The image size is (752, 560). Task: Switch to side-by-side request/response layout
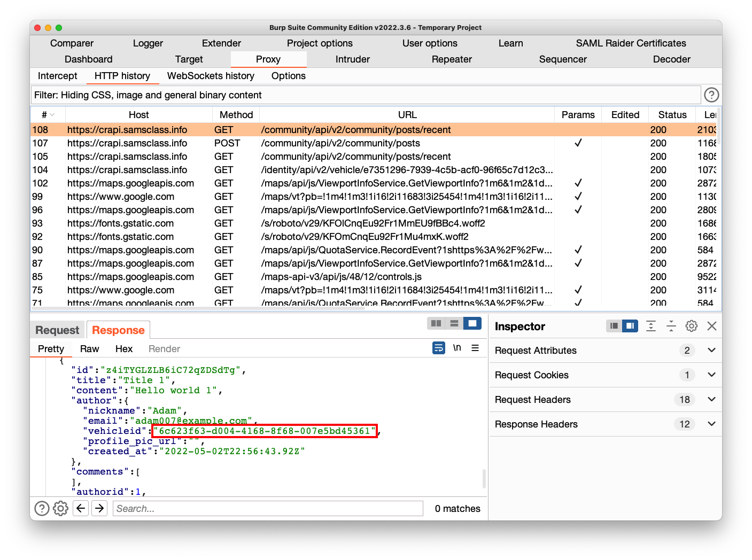[436, 323]
